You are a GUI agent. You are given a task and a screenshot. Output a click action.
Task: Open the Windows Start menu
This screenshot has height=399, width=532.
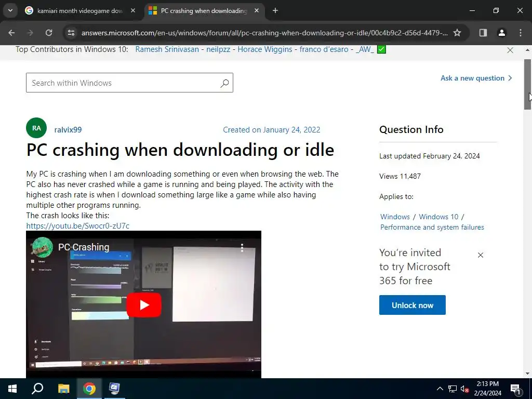point(12,389)
